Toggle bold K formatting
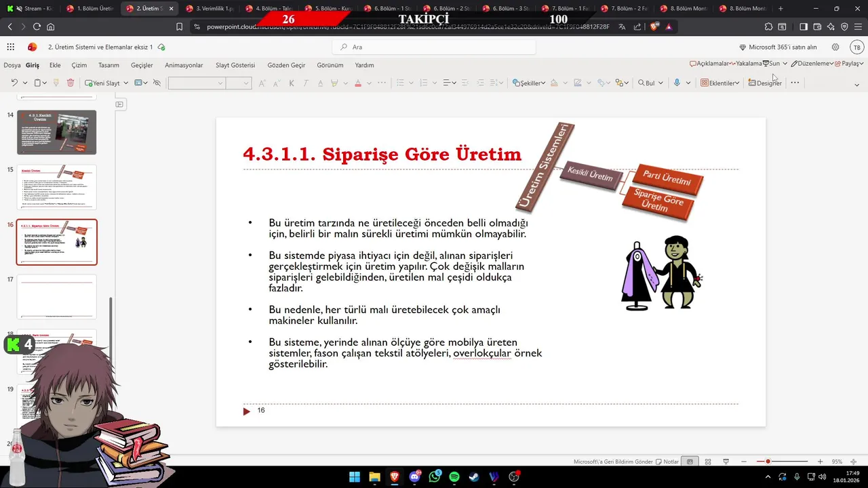Image resolution: width=868 pixels, height=488 pixels. point(292,83)
